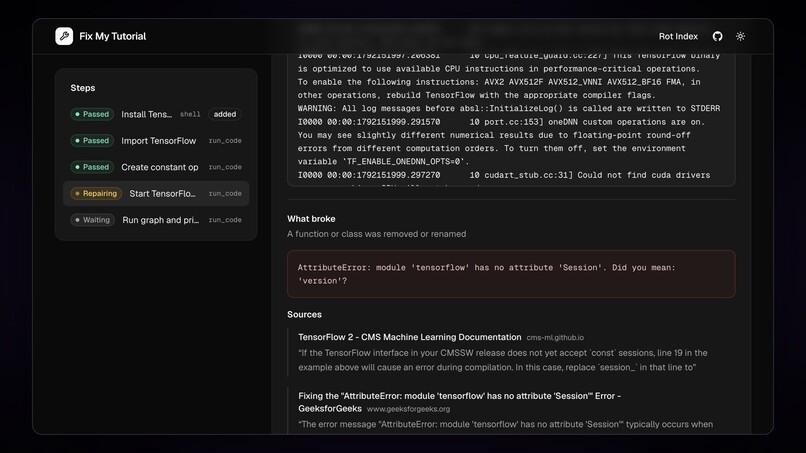Click the AttributeError message box
The image size is (806, 453).
(511, 274)
